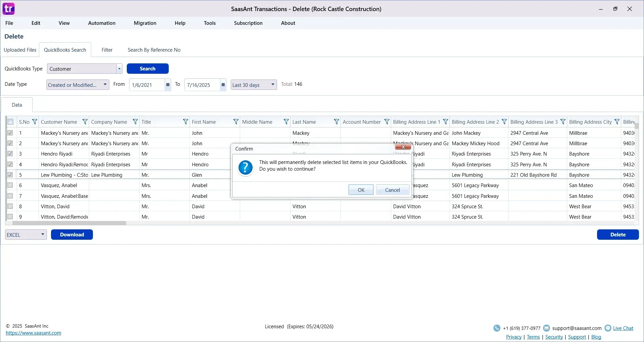The image size is (644, 342).
Task: Click Cancel in the Confirm dialog
Action: [392, 190]
